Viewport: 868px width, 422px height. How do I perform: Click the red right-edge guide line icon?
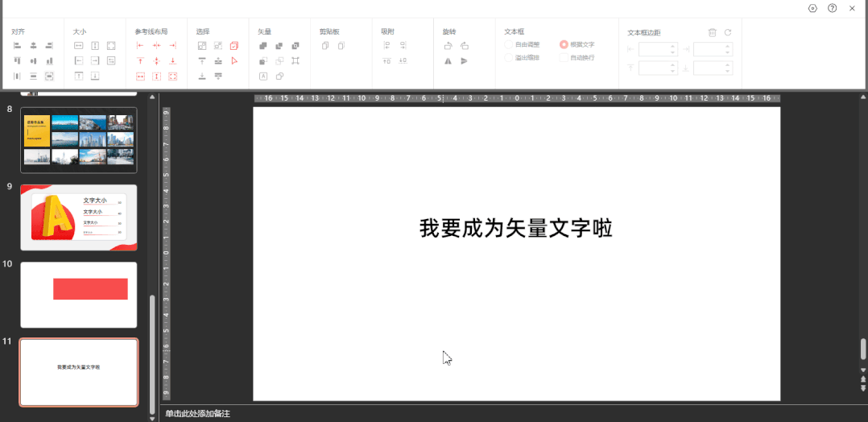coord(172,45)
